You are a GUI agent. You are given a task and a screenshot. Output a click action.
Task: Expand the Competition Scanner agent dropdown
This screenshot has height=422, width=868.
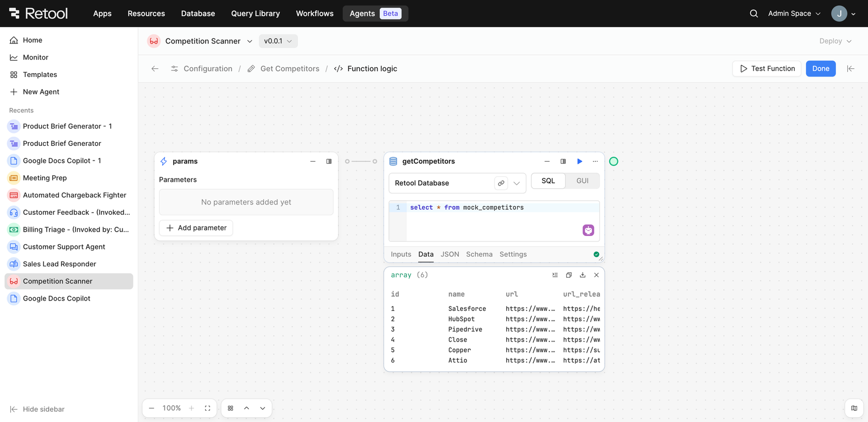(x=250, y=41)
